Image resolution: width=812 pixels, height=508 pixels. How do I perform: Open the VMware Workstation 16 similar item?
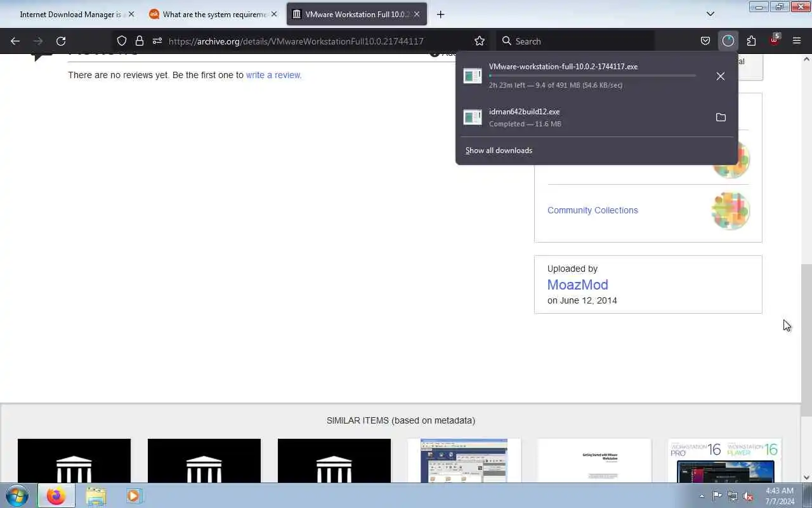[724, 461]
